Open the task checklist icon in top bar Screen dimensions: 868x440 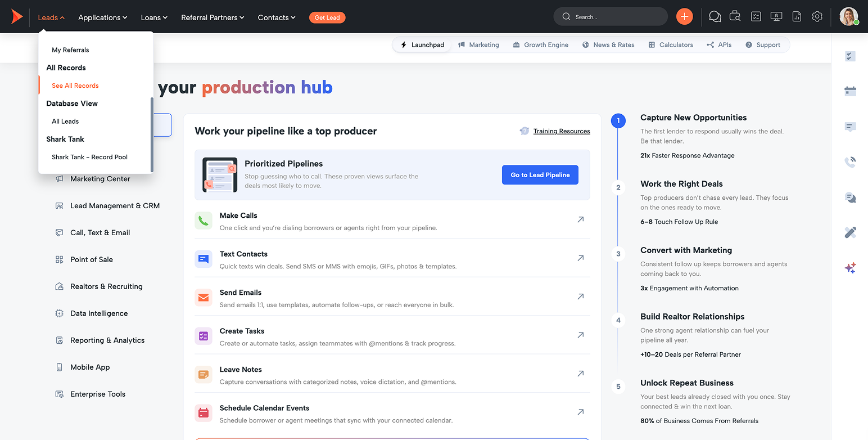click(x=756, y=17)
